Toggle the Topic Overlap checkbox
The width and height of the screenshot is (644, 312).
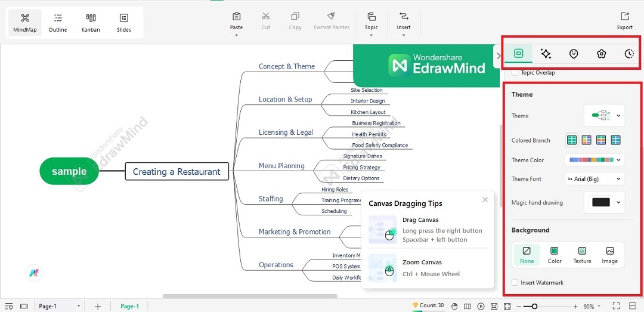(x=515, y=73)
